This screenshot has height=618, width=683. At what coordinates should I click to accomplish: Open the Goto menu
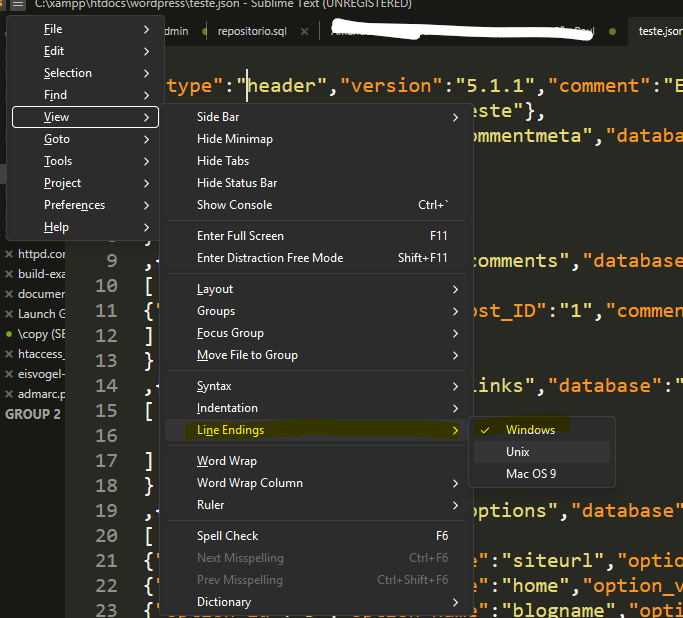(x=85, y=139)
